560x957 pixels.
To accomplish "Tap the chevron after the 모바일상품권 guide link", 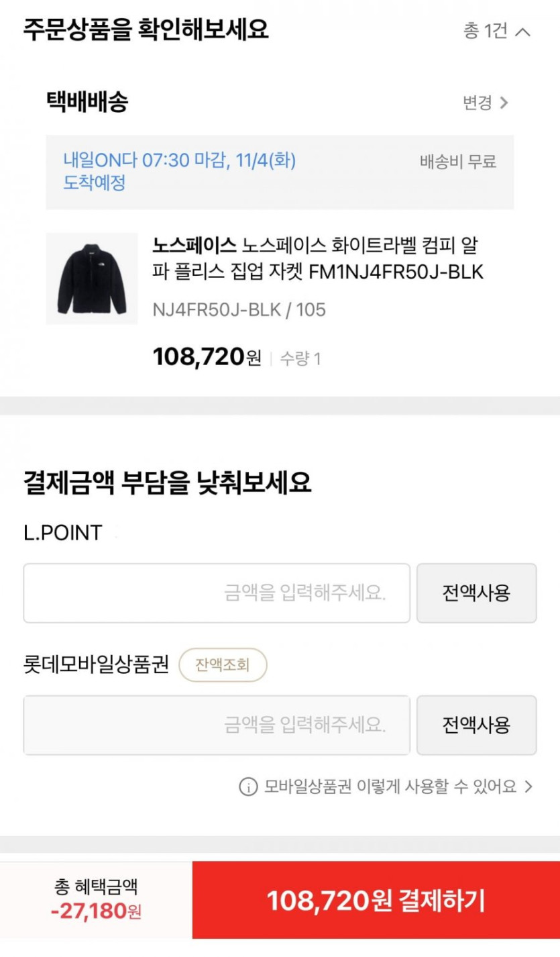I will point(528,787).
